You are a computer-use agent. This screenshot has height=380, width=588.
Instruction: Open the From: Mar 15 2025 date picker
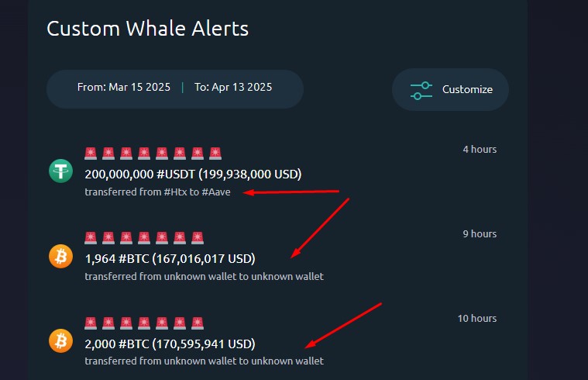click(124, 87)
